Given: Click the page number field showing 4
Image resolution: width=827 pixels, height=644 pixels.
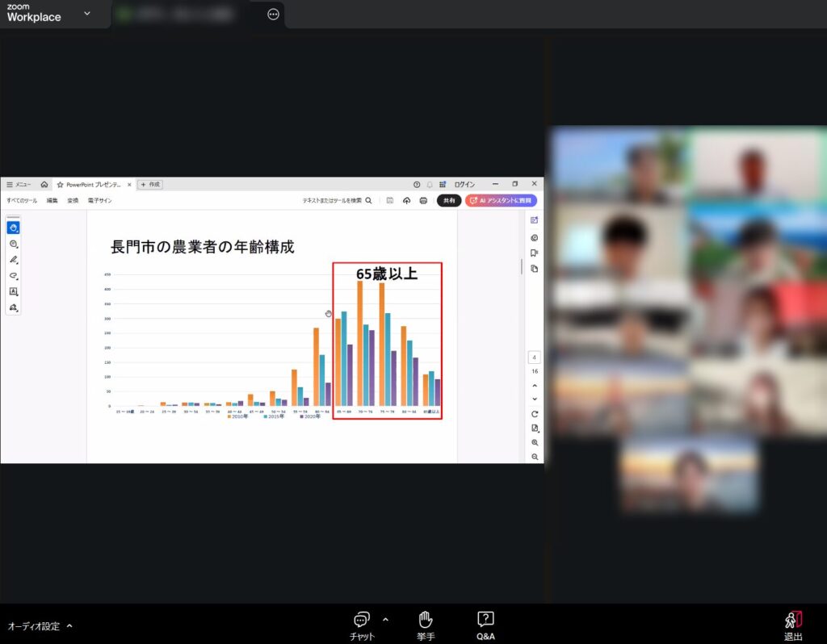Looking at the screenshot, I should pyautogui.click(x=535, y=358).
